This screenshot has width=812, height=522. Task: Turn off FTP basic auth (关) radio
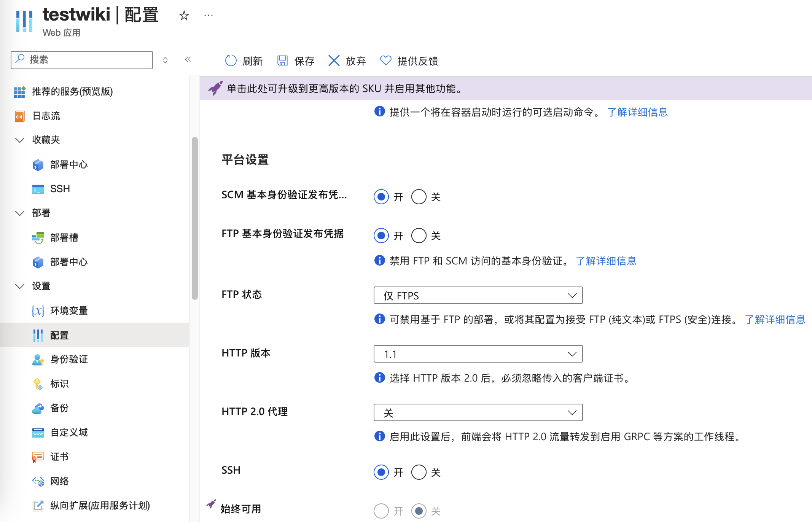click(x=419, y=236)
